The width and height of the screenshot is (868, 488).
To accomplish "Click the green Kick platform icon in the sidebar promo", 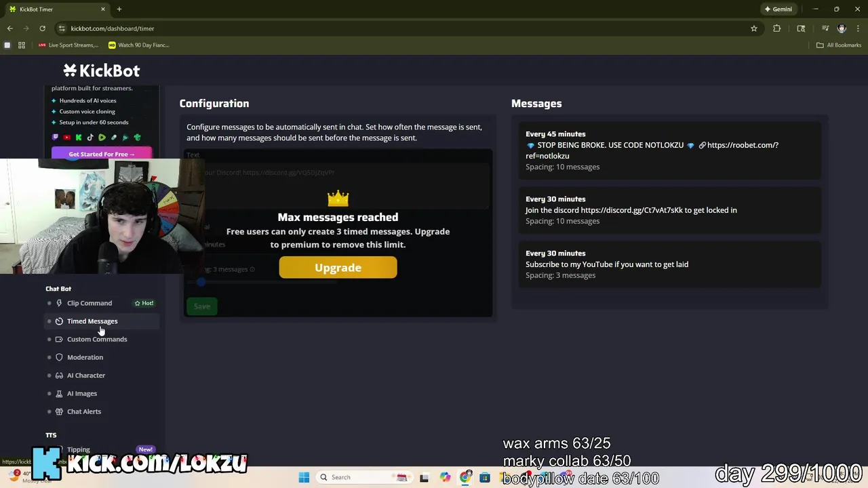I will point(79,138).
